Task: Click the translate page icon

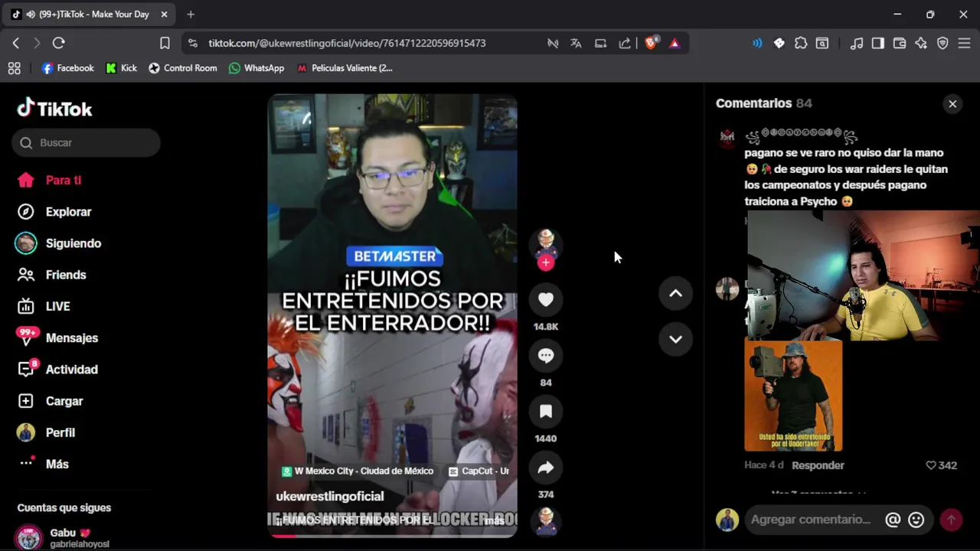Action: click(x=576, y=43)
